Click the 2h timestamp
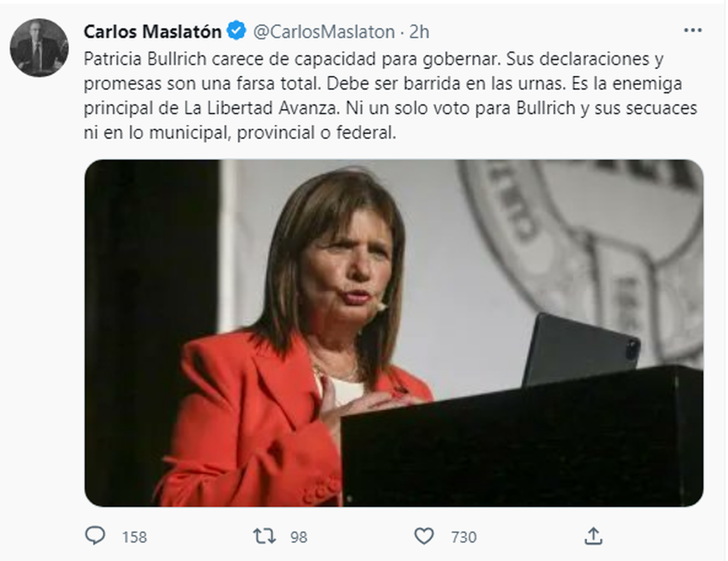Viewport: 728px width, 561px height. click(419, 31)
